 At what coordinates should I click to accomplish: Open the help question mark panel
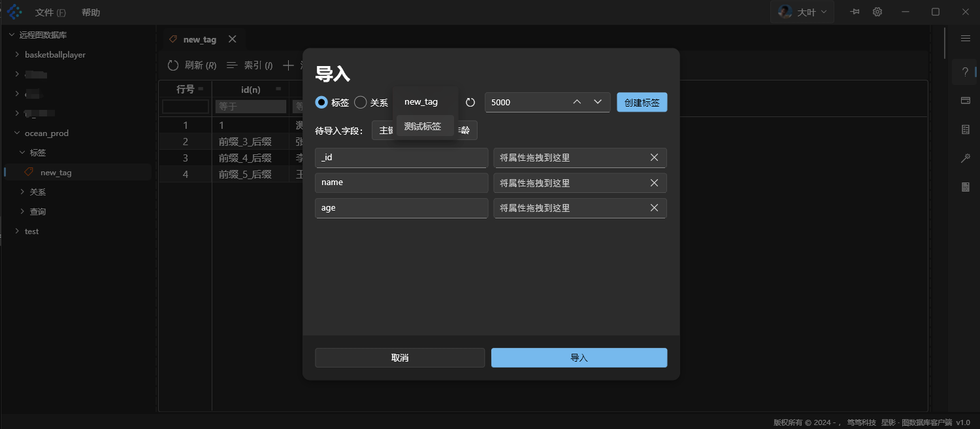coord(965,72)
